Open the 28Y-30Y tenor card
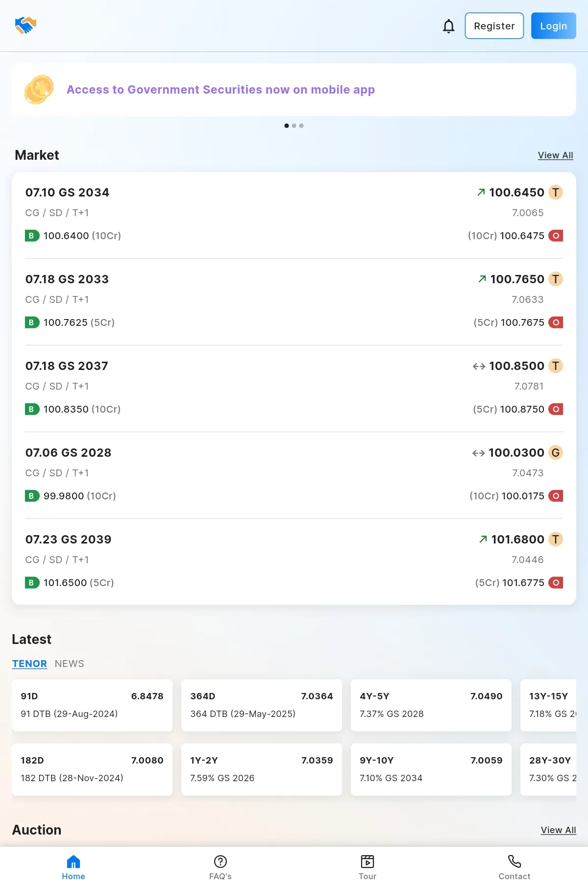This screenshot has height=888, width=588. (x=548, y=769)
